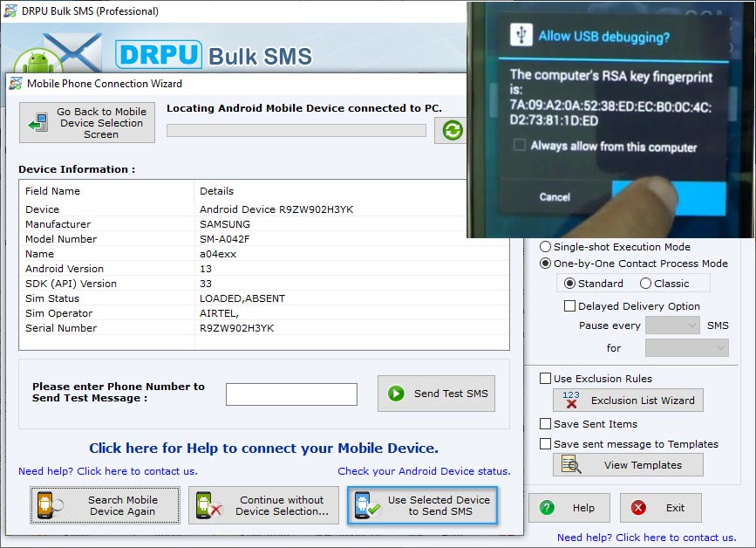Click the DRPU Bulk SMS title bar app icon
Image resolution: width=756 pixels, height=548 pixels.
[10, 10]
